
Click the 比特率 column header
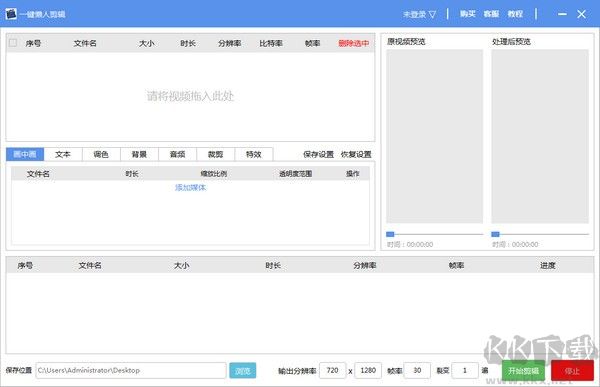tap(271, 43)
